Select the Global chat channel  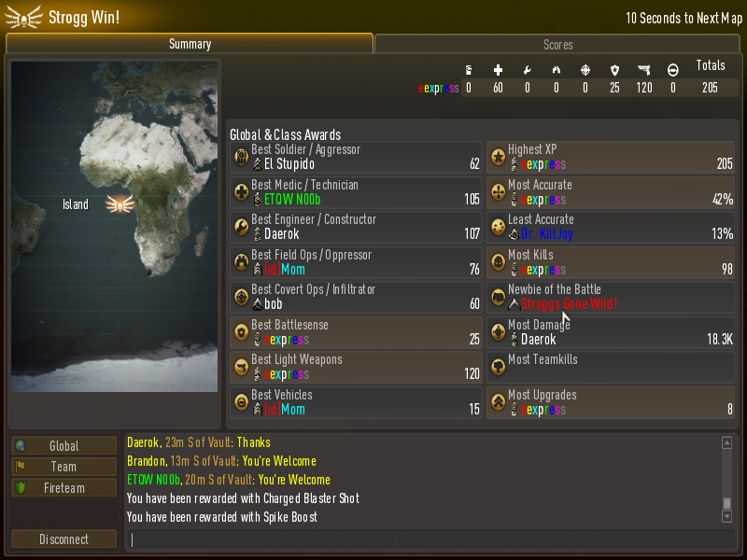point(63,446)
